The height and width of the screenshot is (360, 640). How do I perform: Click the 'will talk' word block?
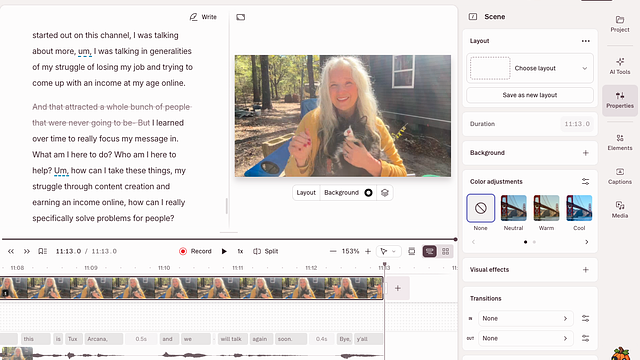click(x=233, y=339)
